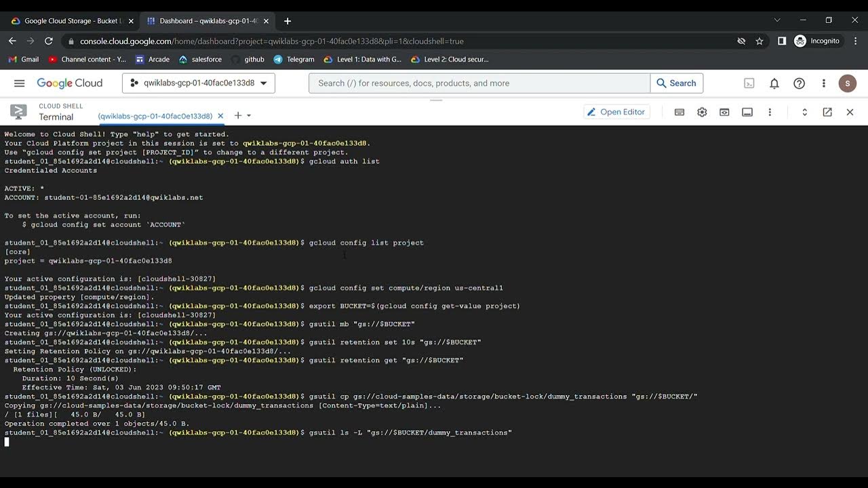Bookmark this page with the star

[759, 41]
